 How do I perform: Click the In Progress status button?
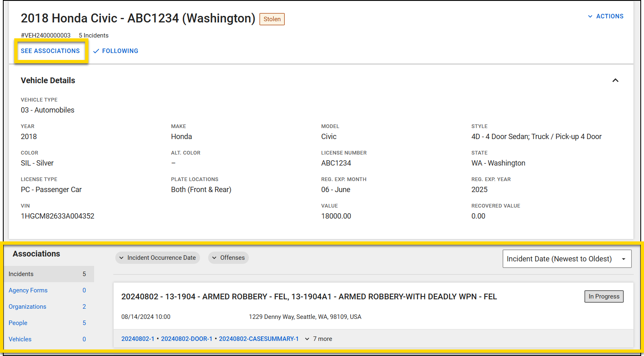[x=604, y=296]
